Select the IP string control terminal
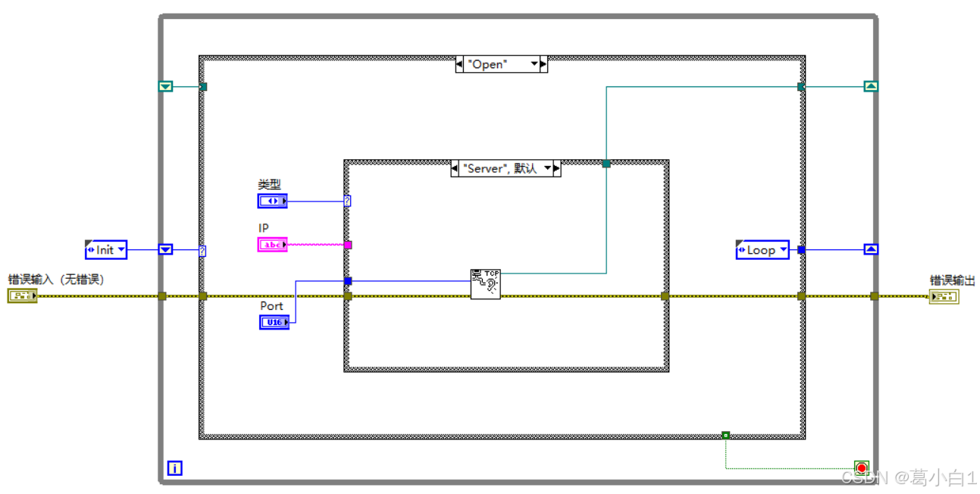 coord(273,245)
